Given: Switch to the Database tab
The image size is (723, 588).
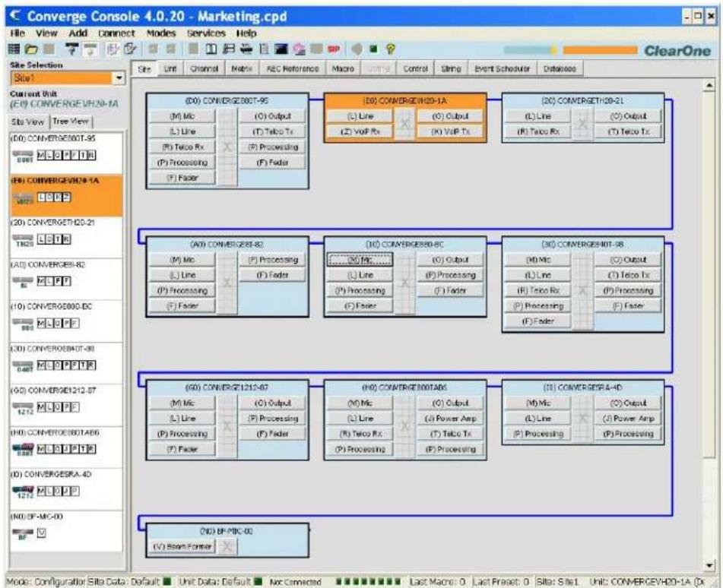Looking at the screenshot, I should (560, 68).
